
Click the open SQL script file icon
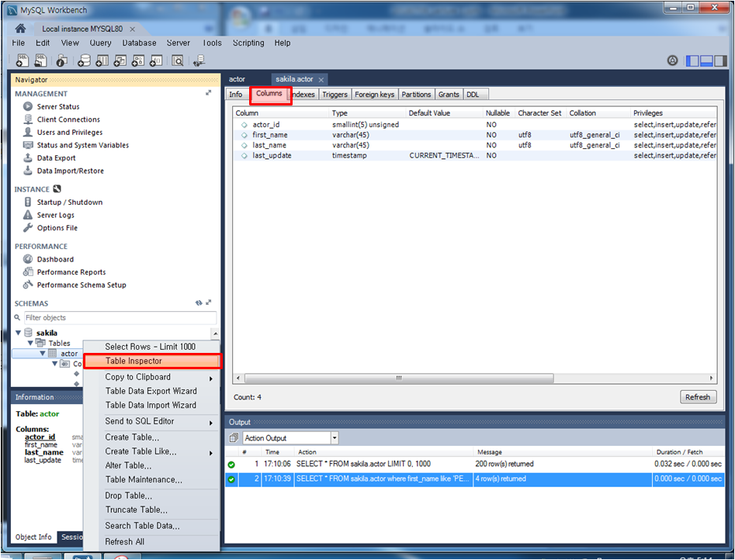41,60
